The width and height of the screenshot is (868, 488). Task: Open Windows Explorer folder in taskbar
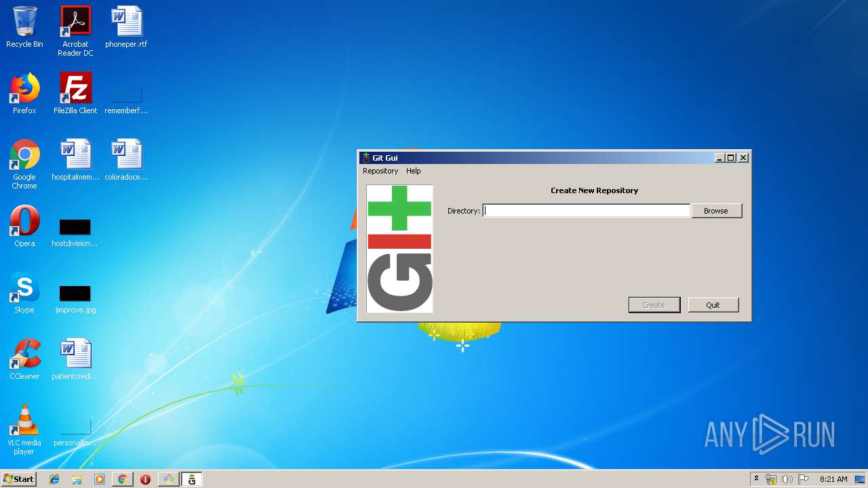point(77,479)
